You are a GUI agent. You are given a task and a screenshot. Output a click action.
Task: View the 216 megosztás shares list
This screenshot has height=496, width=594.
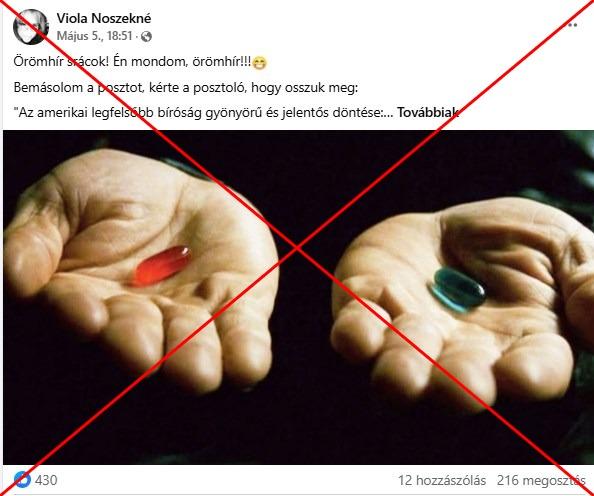[541, 480]
